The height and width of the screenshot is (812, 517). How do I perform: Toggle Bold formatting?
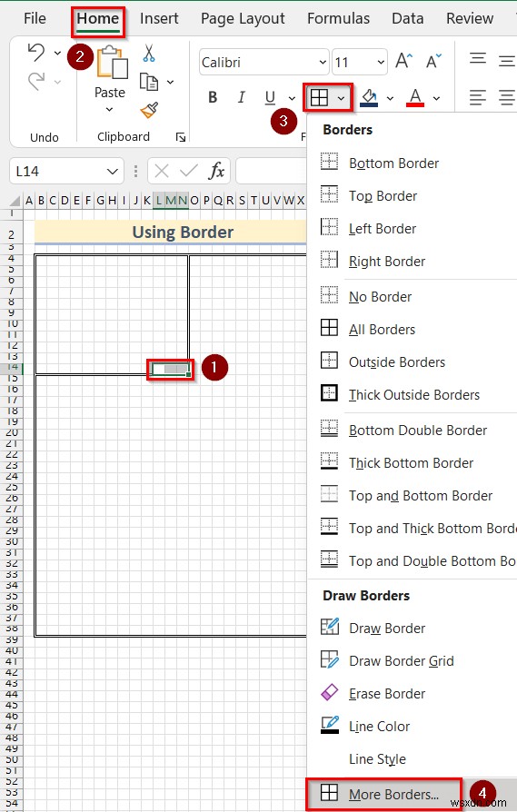213,97
